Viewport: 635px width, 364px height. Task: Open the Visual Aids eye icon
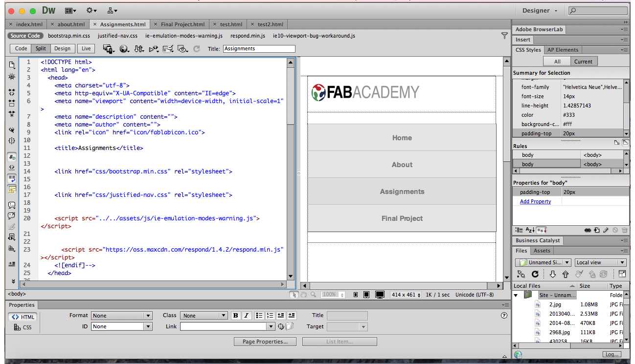tap(183, 49)
